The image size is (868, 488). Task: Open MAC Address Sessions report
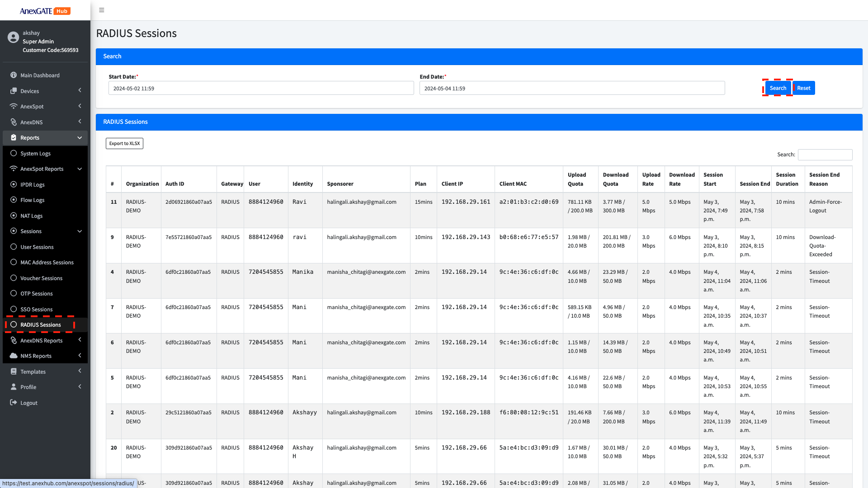coord(47,263)
